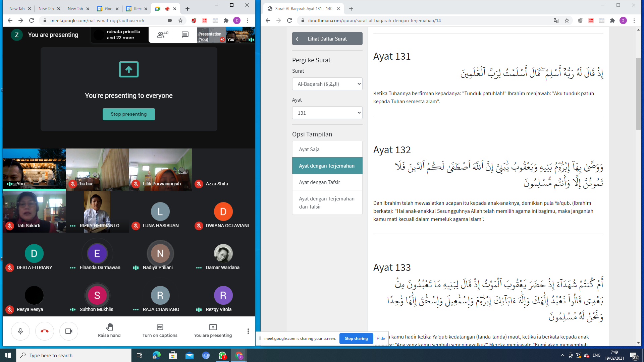Click the Windows search box
The height and width of the screenshot is (362, 644).
point(74,355)
